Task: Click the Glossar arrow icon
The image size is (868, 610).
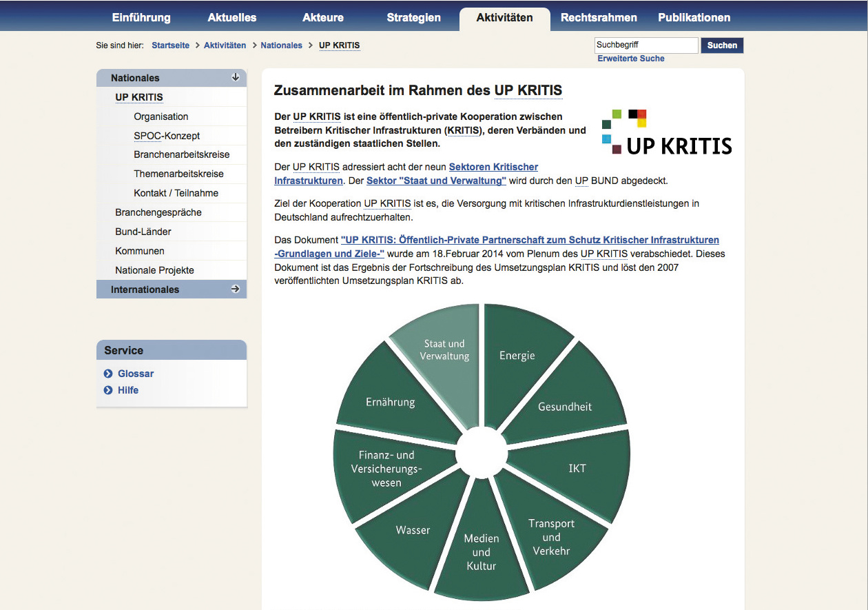Action: tap(108, 374)
